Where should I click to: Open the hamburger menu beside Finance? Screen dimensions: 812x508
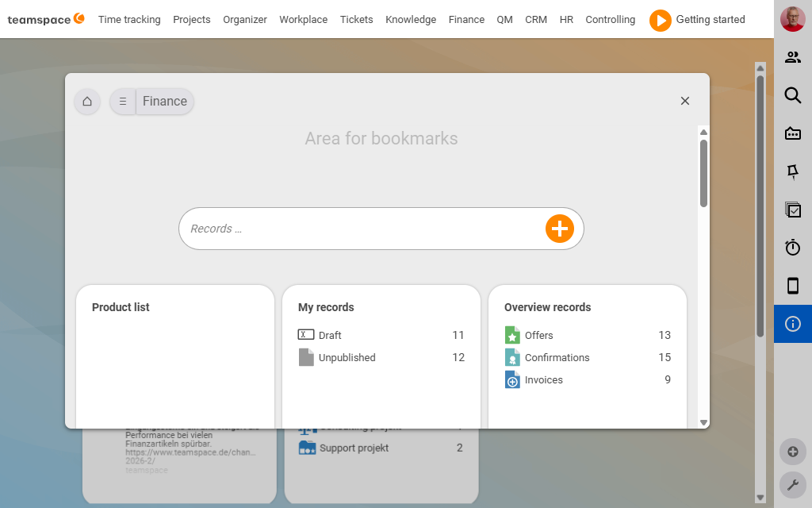[x=123, y=101]
